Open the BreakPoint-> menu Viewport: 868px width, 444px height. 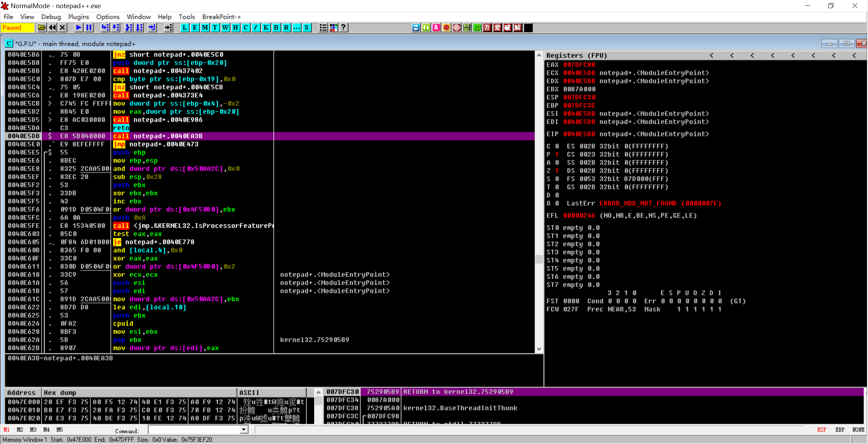tap(221, 17)
